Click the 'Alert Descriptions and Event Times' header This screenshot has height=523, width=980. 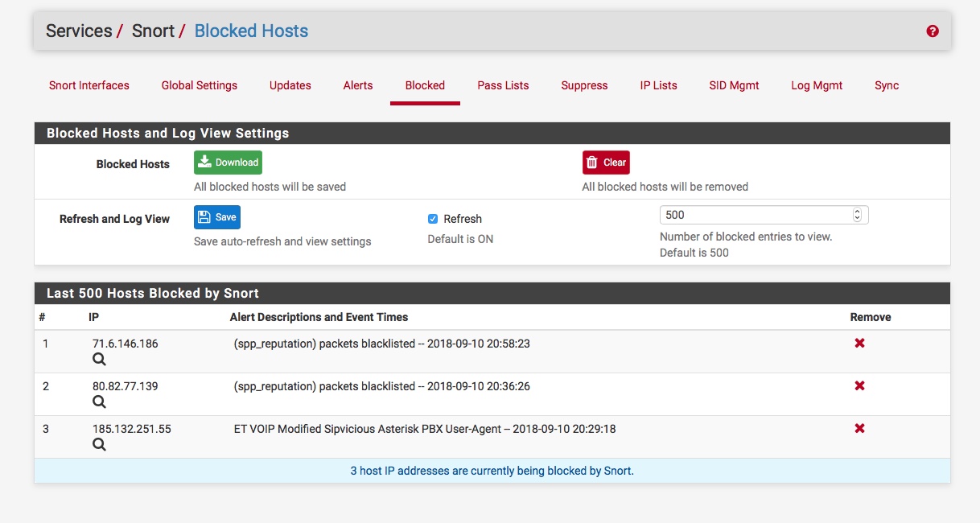(319, 317)
